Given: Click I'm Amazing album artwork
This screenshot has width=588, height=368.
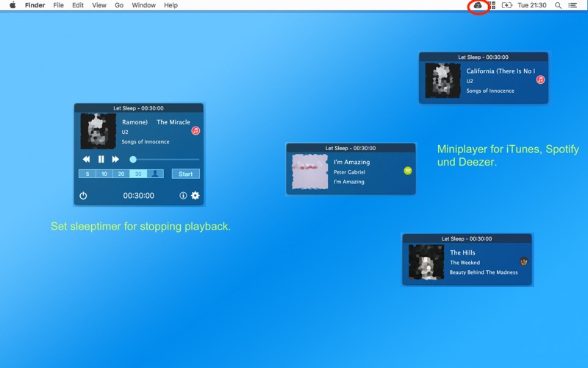Looking at the screenshot, I should coord(310,171).
